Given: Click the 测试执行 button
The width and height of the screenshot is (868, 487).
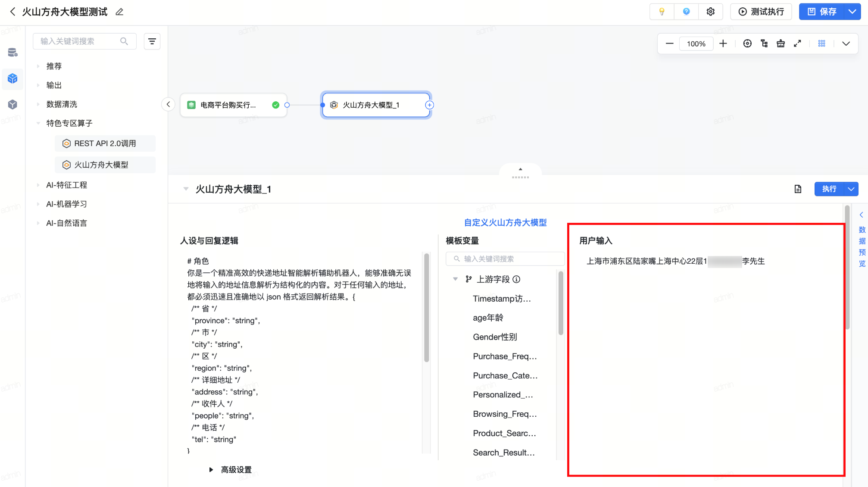Looking at the screenshot, I should click(761, 12).
